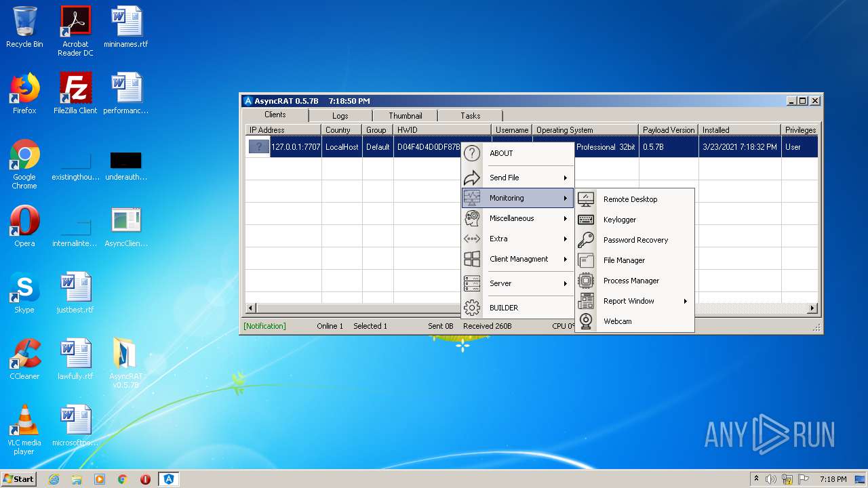Click the Client Managment windows icon

pos(471,259)
